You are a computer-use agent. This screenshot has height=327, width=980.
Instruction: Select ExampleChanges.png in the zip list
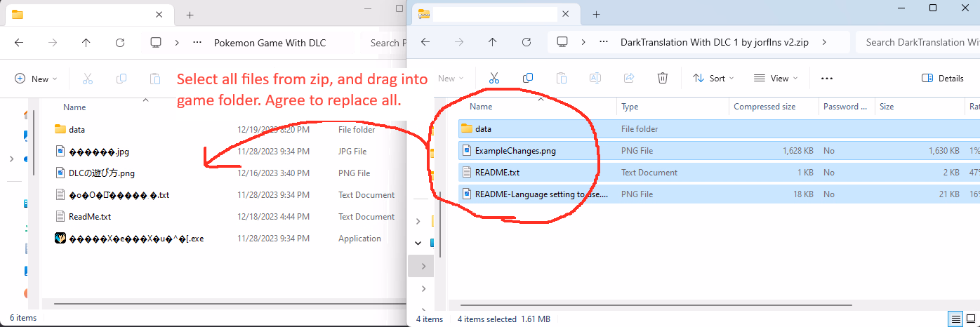click(x=515, y=150)
